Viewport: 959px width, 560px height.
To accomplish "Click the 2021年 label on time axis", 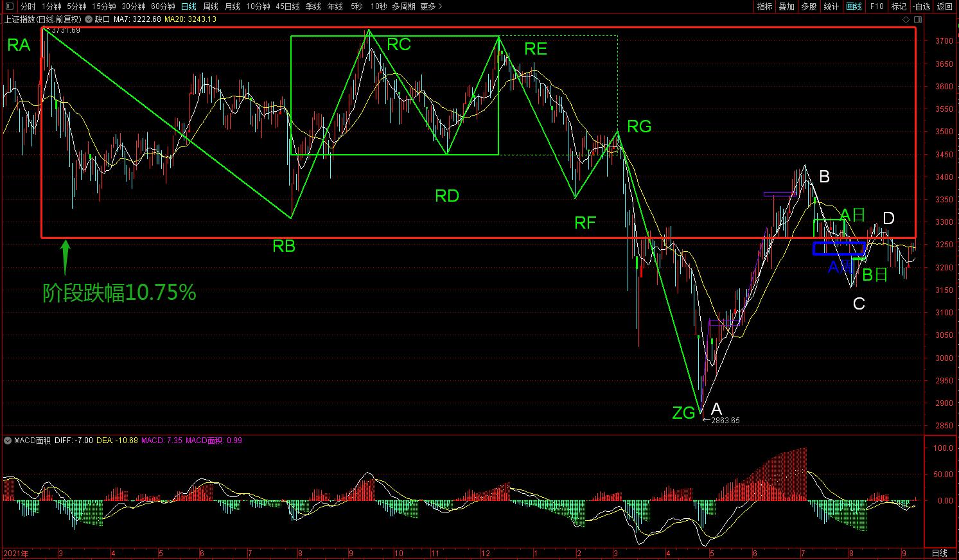I will click(16, 553).
